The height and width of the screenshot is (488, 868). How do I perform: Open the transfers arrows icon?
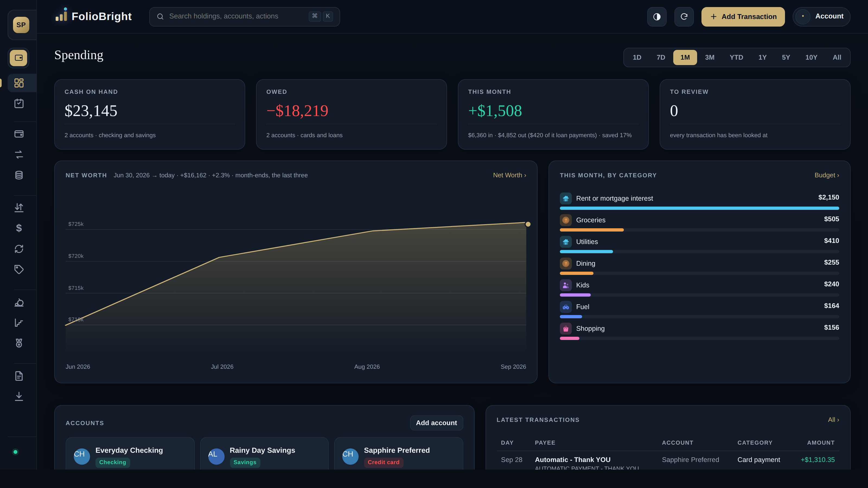[19, 155]
